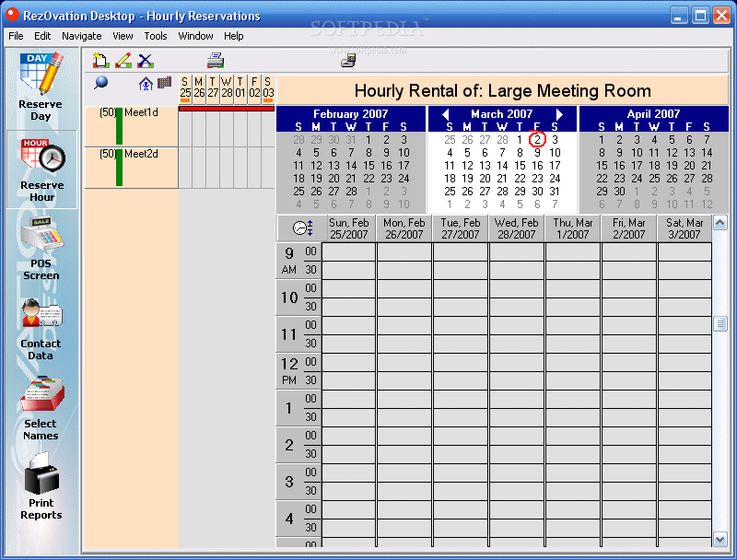This screenshot has height=560, width=737.
Task: Click the April 2007 calendar title
Action: pyautogui.click(x=653, y=113)
